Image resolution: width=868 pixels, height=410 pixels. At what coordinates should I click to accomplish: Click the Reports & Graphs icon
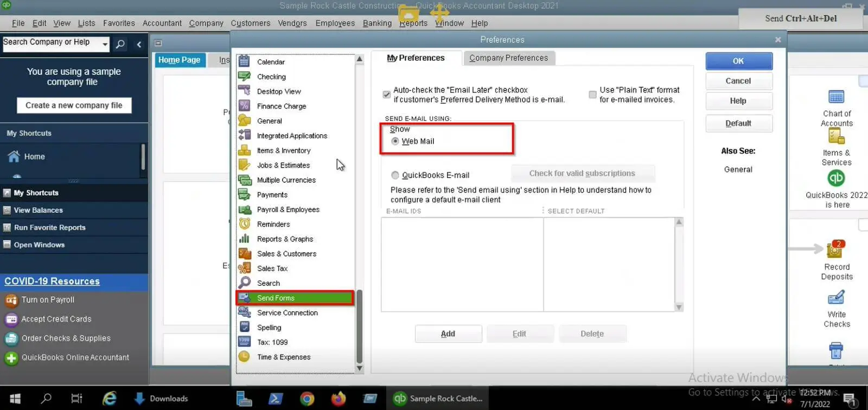tap(245, 239)
